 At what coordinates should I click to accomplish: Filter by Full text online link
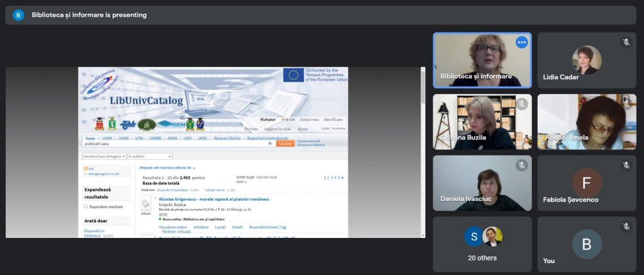[215, 190]
